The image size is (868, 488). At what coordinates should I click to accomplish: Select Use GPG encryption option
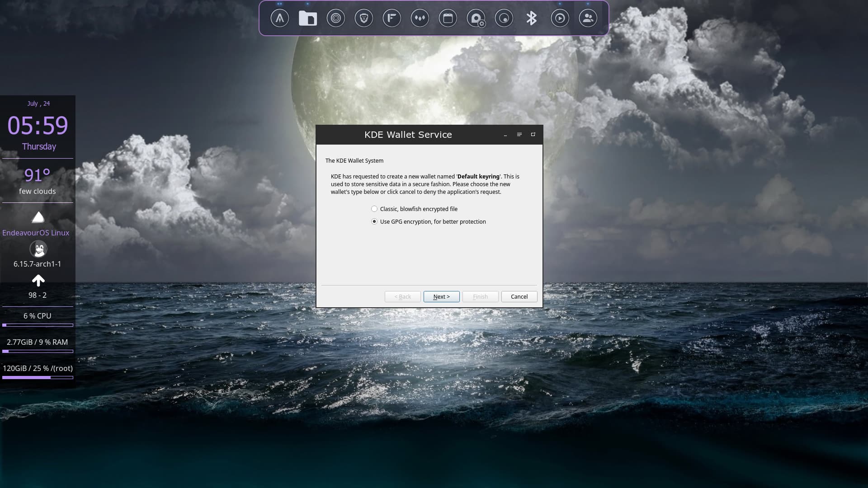(374, 221)
